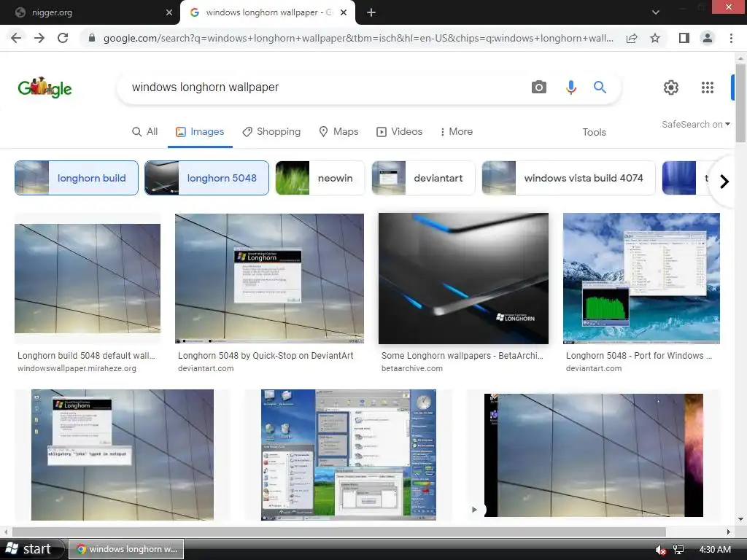Open the Google apps grid
Screen dimensions: 747x560
708,87
